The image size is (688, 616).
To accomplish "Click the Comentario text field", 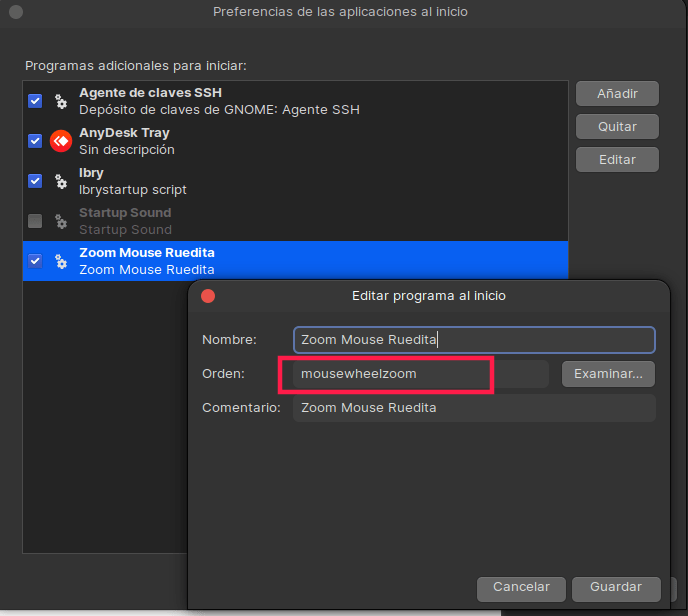I will coord(473,408).
